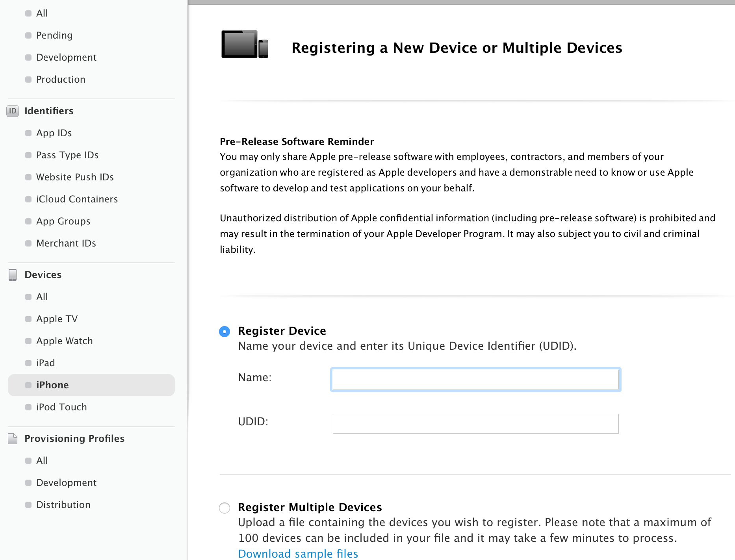
Task: Open App IDs under Identifiers
Action: [54, 133]
